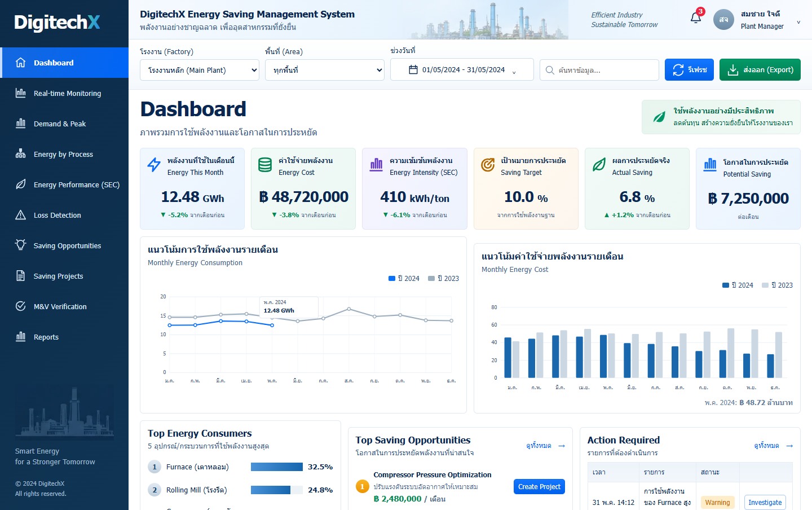Click the Reports bar chart icon

pyautogui.click(x=21, y=337)
